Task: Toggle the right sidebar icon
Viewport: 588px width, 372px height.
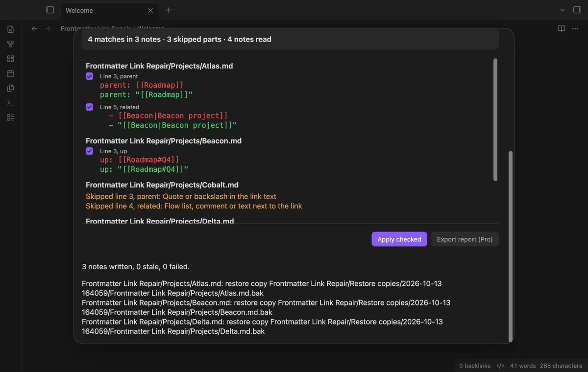Action: [x=577, y=10]
